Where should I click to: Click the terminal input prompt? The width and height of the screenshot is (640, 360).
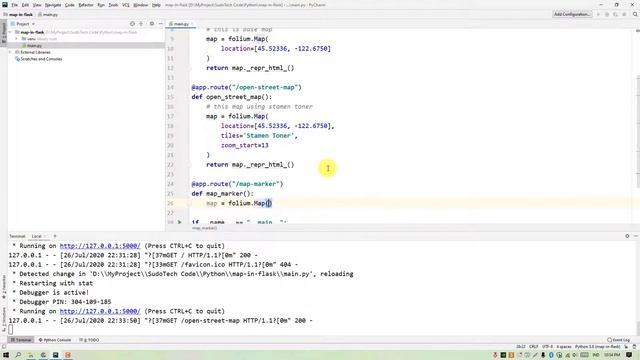[11, 329]
